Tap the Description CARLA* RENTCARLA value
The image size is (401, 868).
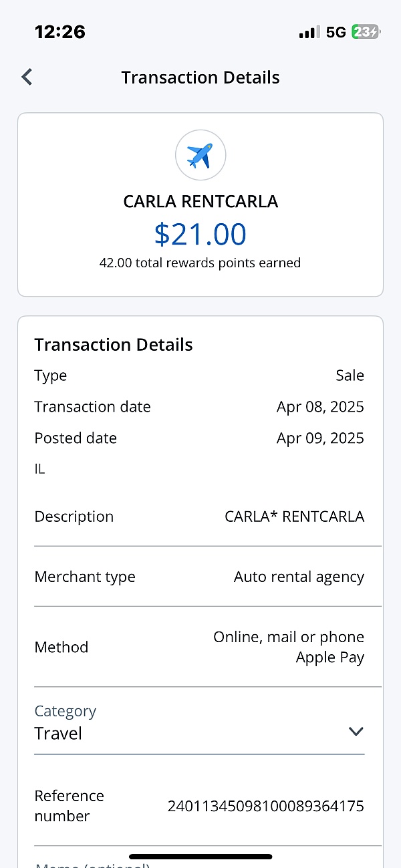click(x=295, y=517)
